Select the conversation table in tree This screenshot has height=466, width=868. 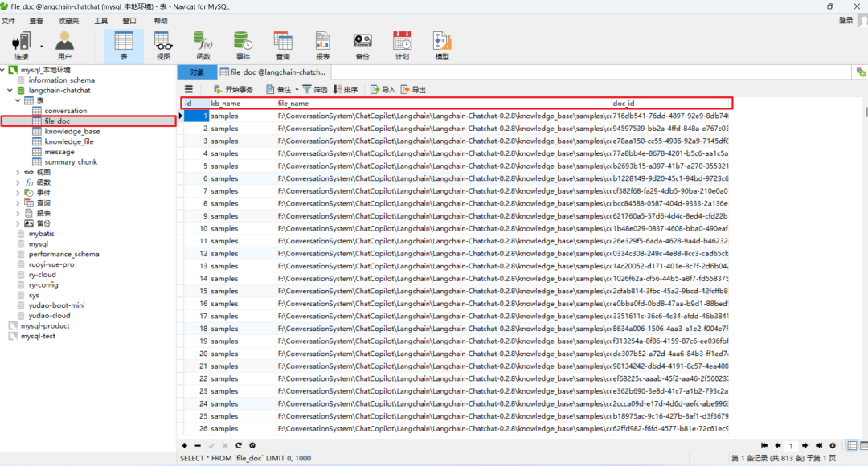tap(65, 111)
